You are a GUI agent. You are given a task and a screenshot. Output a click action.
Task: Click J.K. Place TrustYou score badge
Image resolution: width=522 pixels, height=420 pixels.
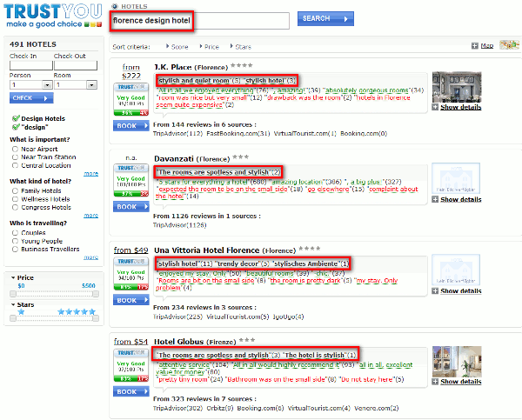tap(130, 99)
